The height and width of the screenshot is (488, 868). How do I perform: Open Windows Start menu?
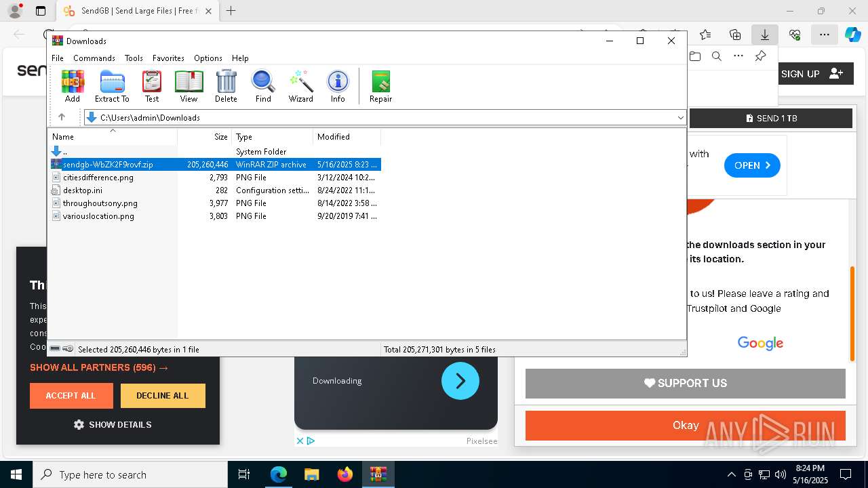coord(16,474)
